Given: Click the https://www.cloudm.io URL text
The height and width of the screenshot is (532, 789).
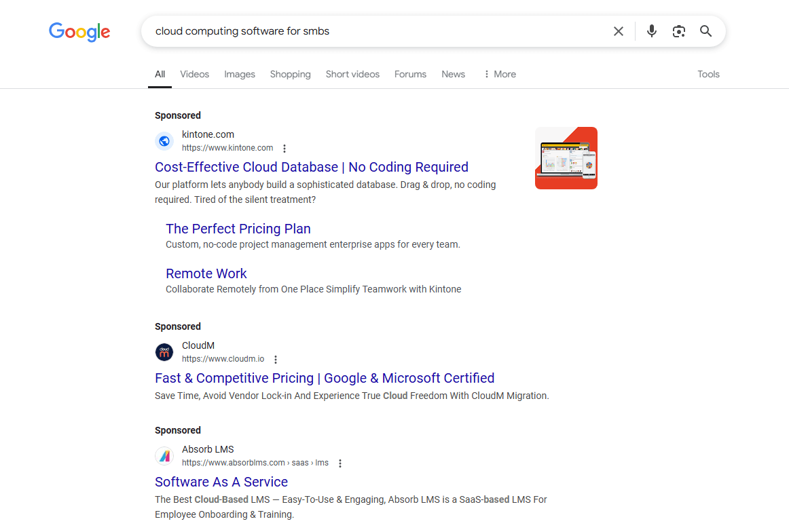Looking at the screenshot, I should point(223,359).
